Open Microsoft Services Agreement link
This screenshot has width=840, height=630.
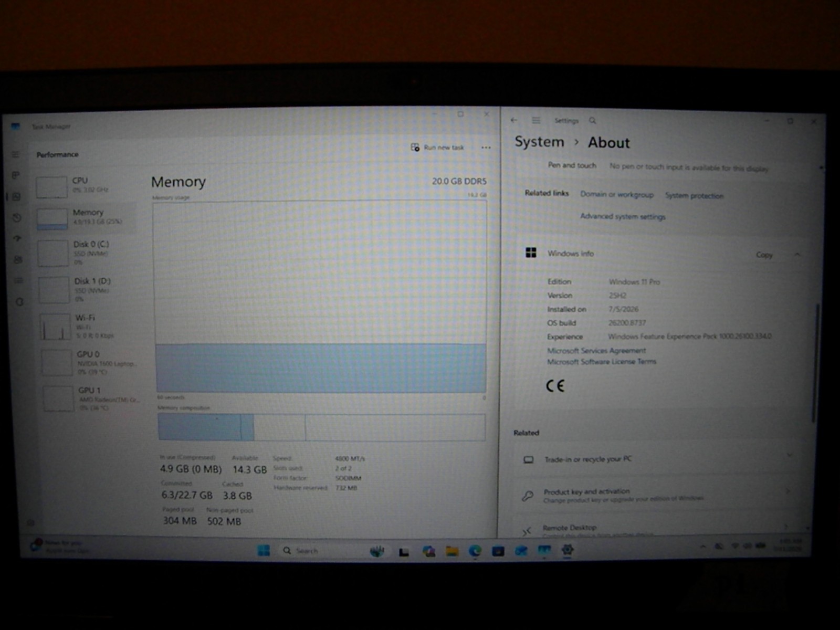(x=596, y=351)
